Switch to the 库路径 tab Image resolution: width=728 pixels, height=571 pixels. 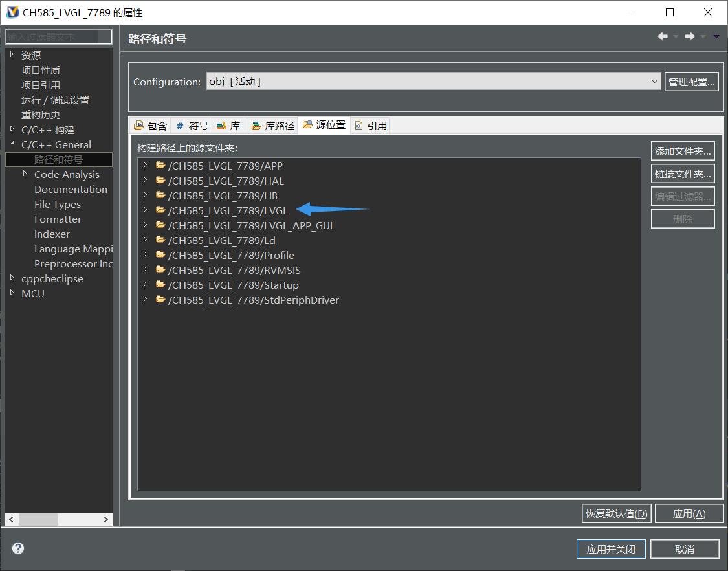click(273, 126)
